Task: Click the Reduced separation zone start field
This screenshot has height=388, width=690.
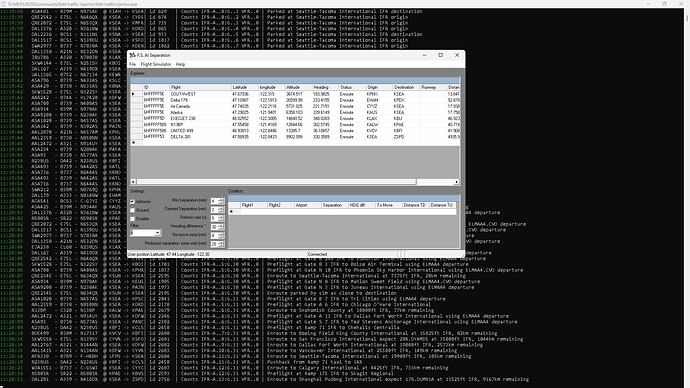Action: [x=214, y=244]
